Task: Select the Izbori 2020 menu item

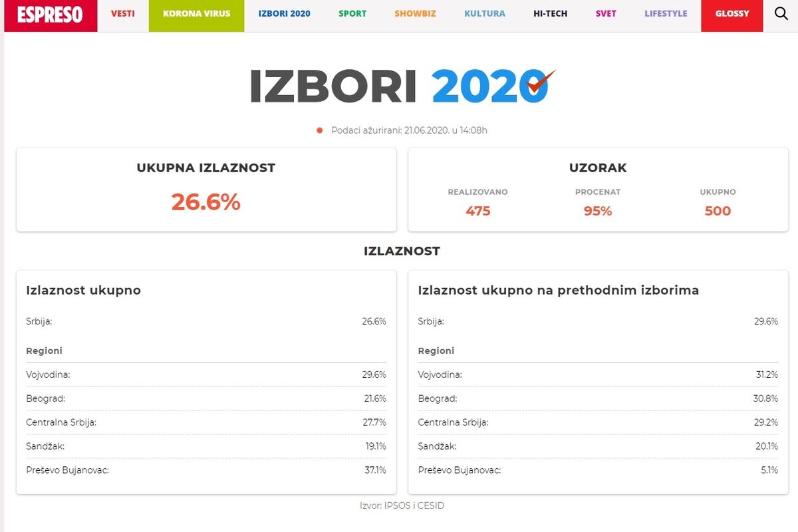Action: 284,14
